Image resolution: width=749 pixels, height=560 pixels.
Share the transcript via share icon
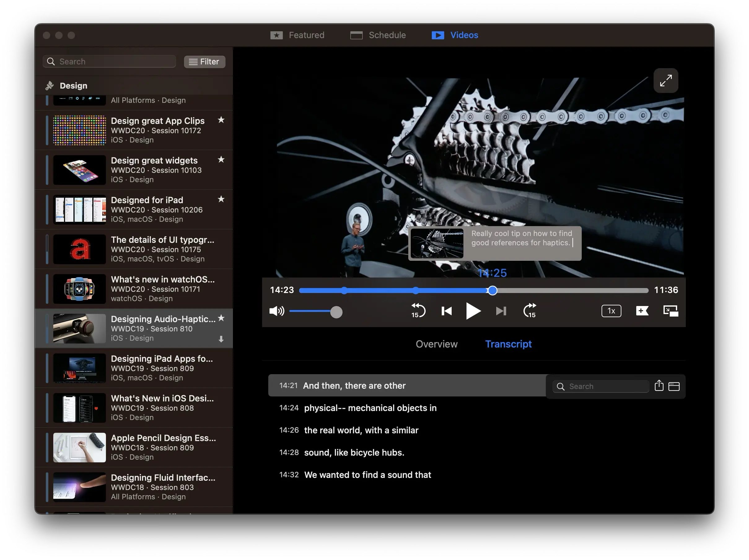659,386
